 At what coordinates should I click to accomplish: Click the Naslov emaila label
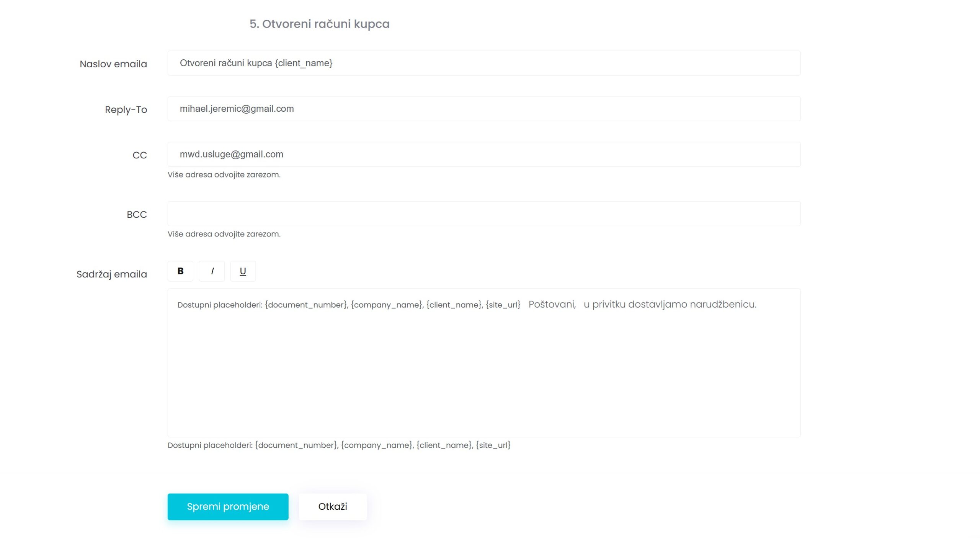(113, 64)
